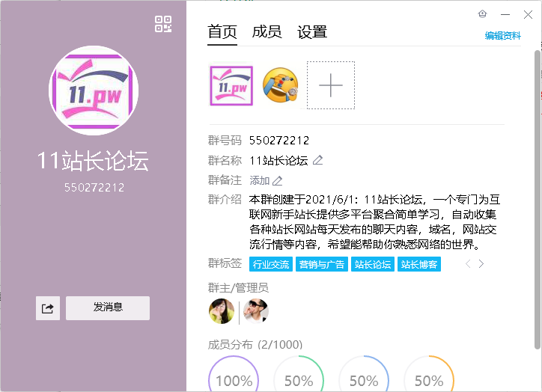The width and height of the screenshot is (542, 392).
Task: Click pencil icon next to 添加 remark
Action: [278, 180]
